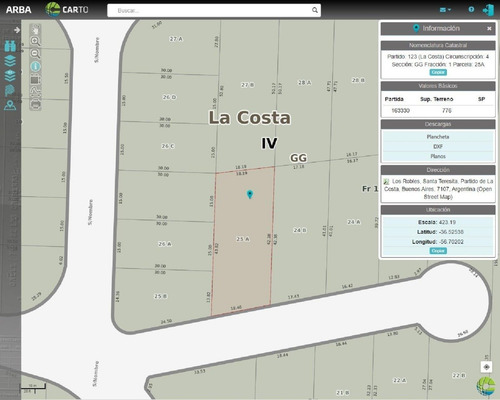
Task: Close the Información panel
Action: point(489,29)
